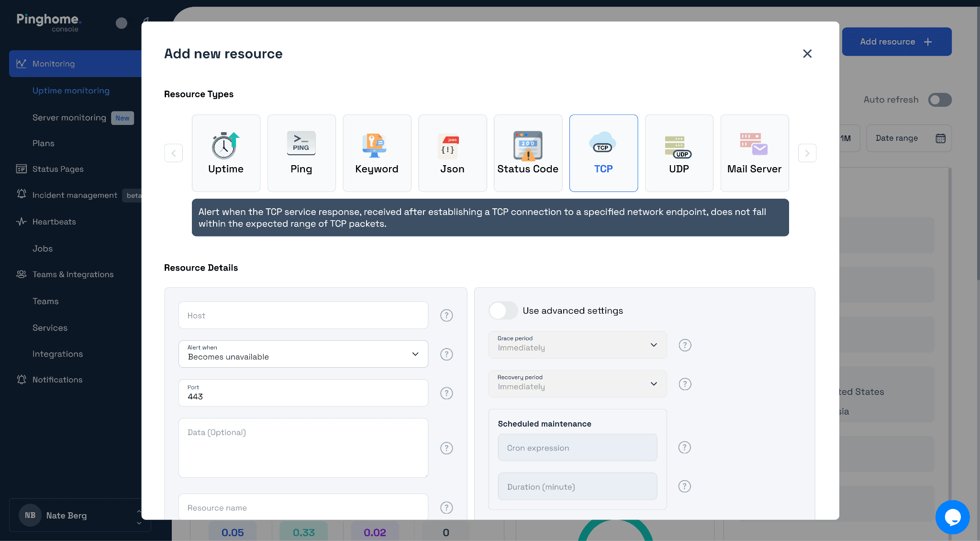Close the Add new resource dialog

point(807,54)
